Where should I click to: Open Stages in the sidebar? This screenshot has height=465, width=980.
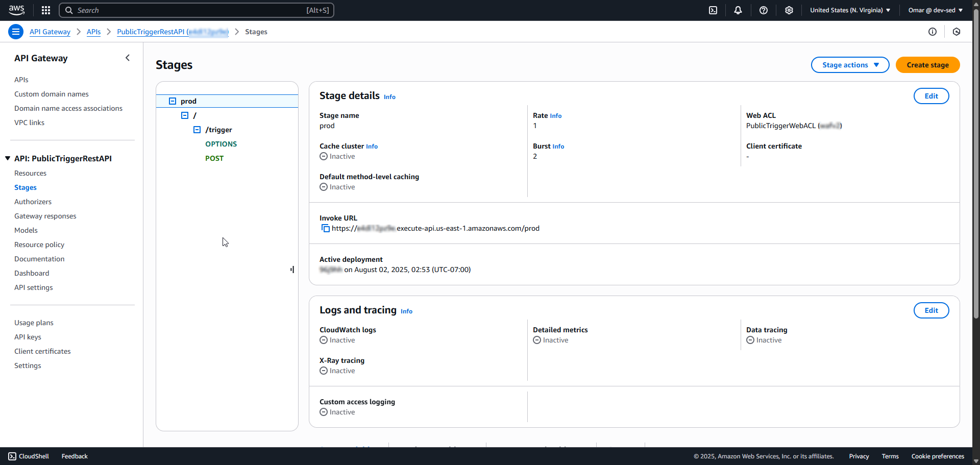tap(26, 187)
